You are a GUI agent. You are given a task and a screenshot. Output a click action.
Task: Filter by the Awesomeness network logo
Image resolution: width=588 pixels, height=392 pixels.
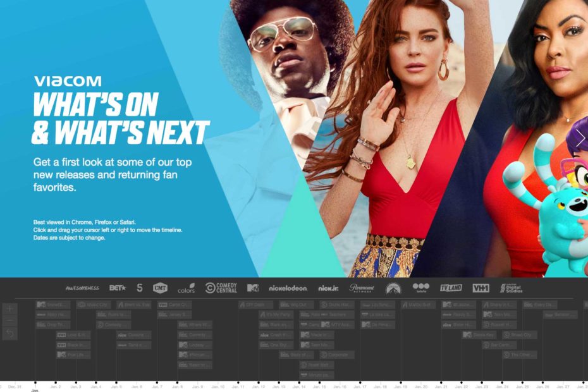tap(82, 288)
